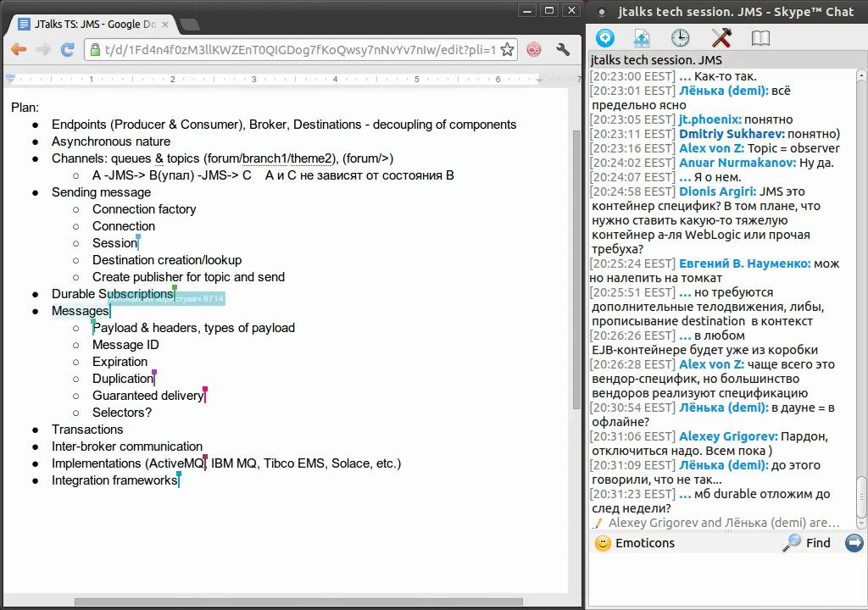Viewport: 868px width, 610px height.
Task: Click 'Session' sub-bullet text
Action: point(114,243)
